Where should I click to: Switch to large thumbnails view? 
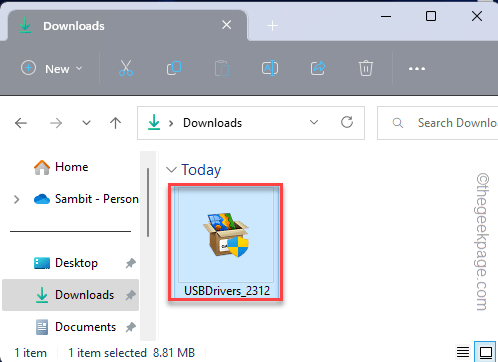486,352
